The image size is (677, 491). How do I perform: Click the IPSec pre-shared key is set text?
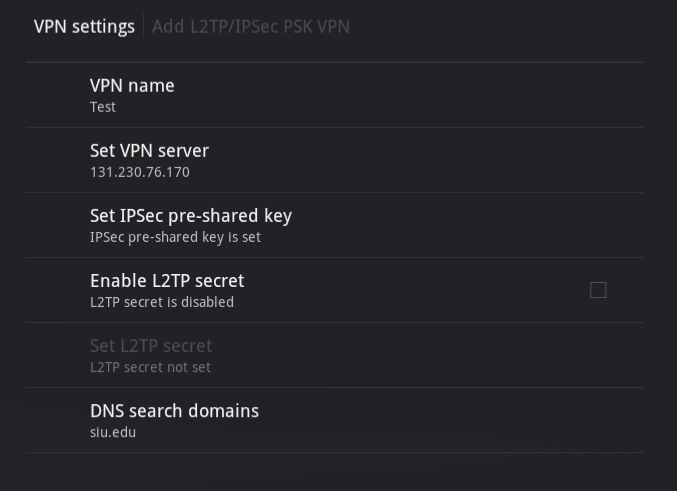[x=175, y=238]
